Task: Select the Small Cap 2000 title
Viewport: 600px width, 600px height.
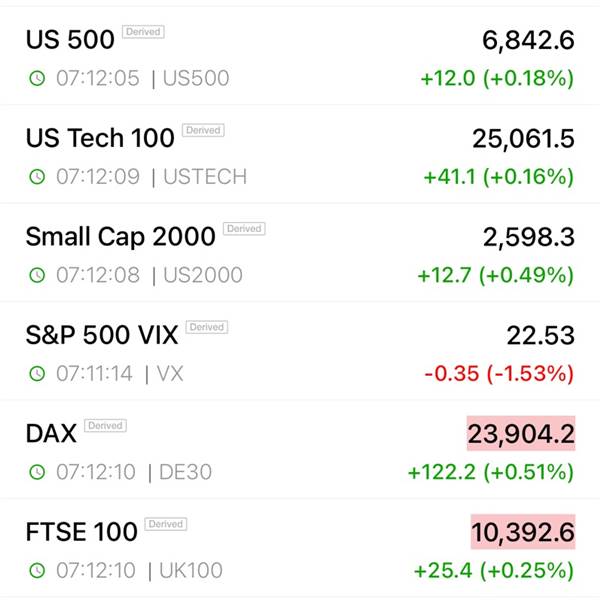Action: (120, 236)
